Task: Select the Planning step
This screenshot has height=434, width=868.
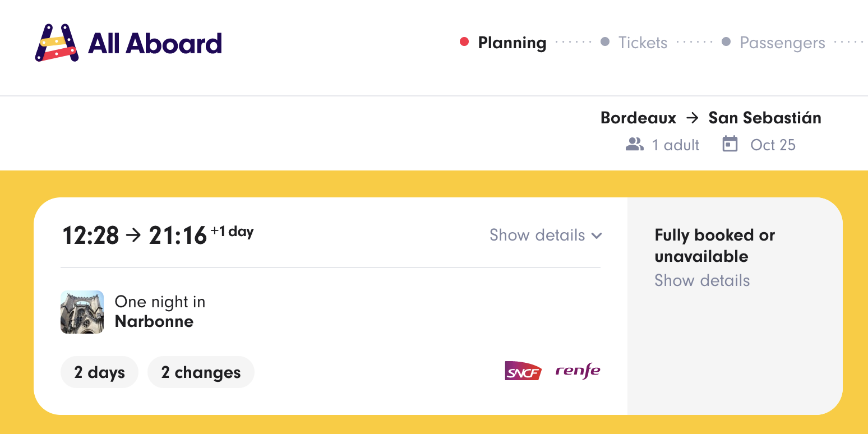Action: coord(512,43)
